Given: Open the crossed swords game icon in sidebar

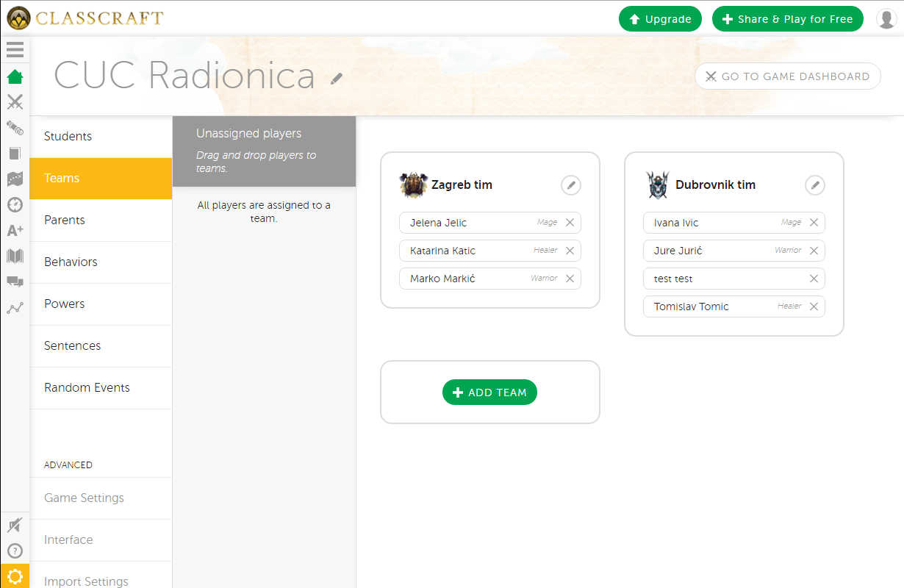Looking at the screenshot, I should click(x=15, y=102).
